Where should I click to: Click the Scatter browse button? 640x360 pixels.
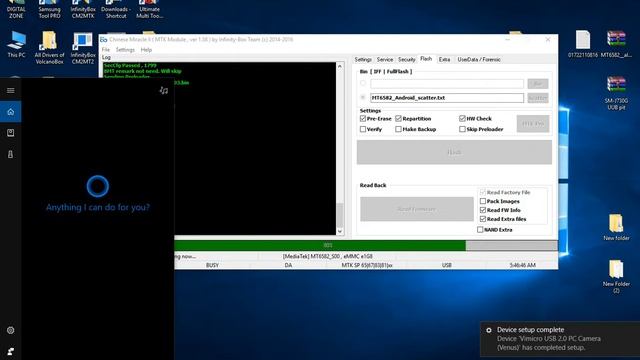click(x=538, y=98)
